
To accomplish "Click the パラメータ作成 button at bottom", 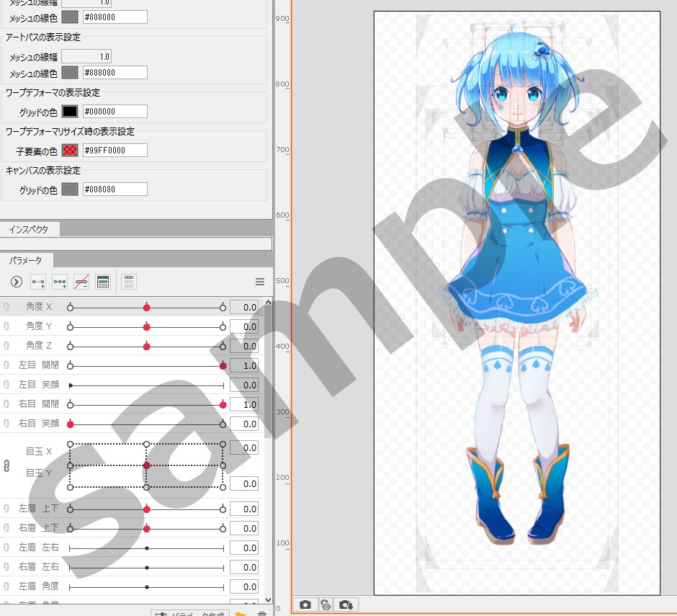I will tap(190, 613).
